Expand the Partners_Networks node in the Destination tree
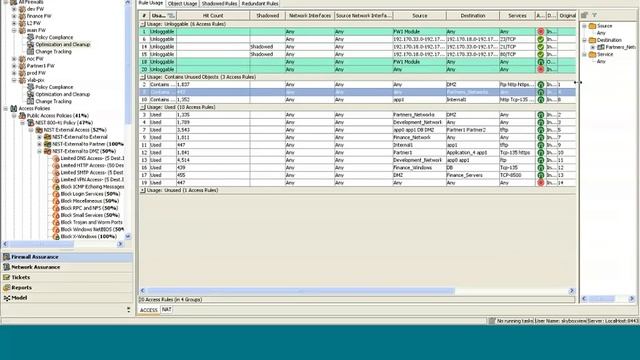This screenshot has width=640, height=360. click(593, 47)
